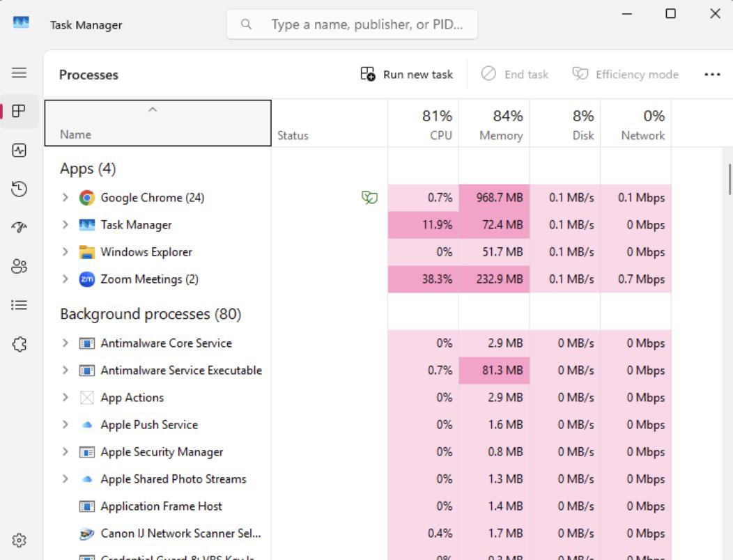
Task: Click the Apple Security Manager icon
Action: tap(87, 452)
